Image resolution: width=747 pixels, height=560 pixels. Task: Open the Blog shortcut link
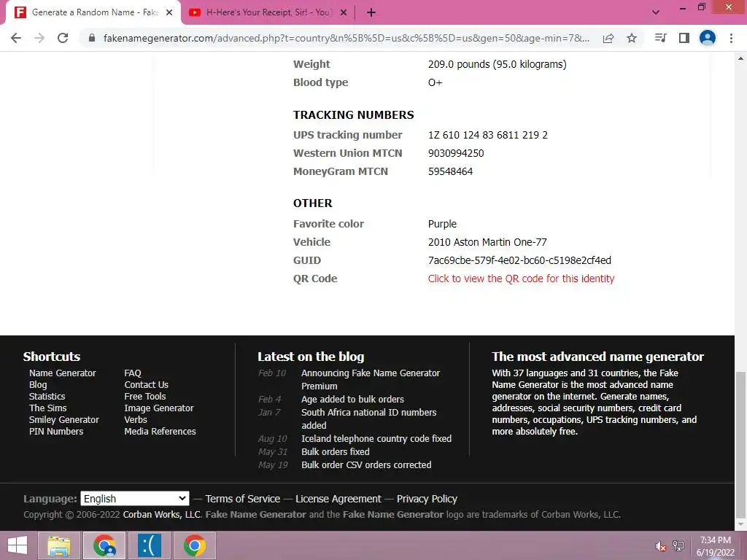38,385
